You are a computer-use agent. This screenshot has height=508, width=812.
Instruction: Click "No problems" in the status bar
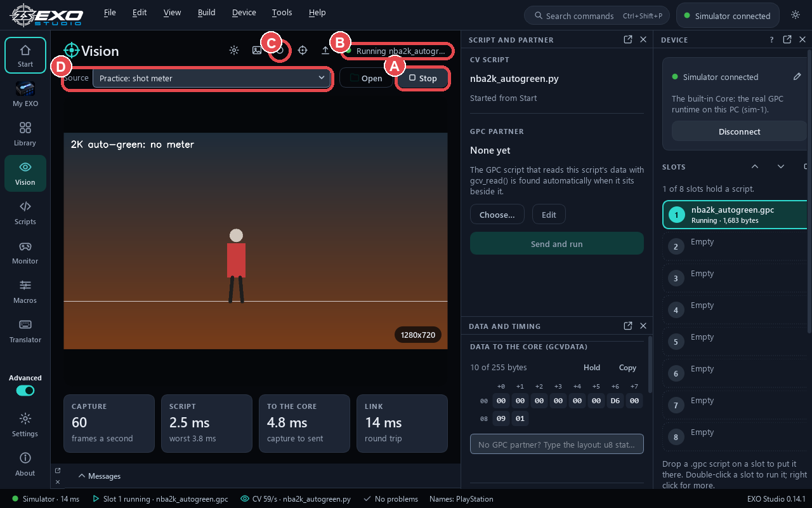(390, 499)
